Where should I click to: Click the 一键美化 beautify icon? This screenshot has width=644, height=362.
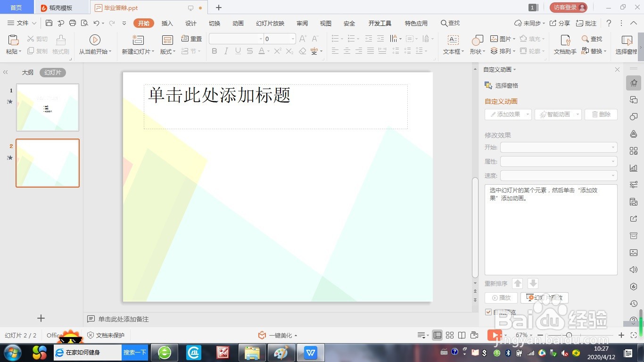(278, 335)
